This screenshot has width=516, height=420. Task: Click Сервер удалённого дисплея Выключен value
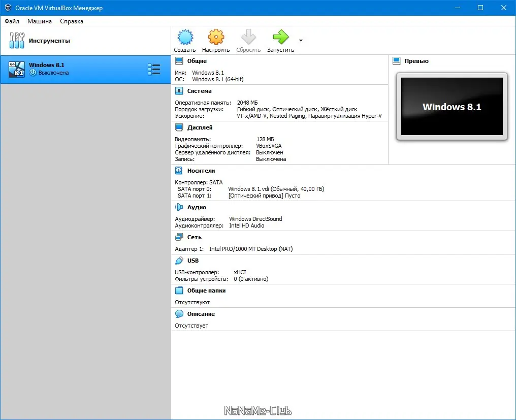pyautogui.click(x=270, y=152)
